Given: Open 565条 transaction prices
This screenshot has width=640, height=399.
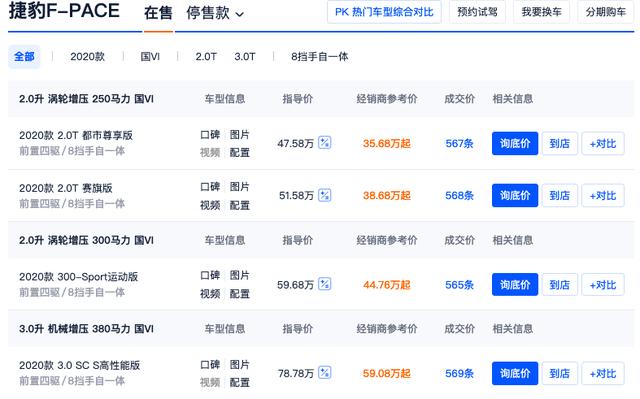Looking at the screenshot, I should click(x=459, y=284).
